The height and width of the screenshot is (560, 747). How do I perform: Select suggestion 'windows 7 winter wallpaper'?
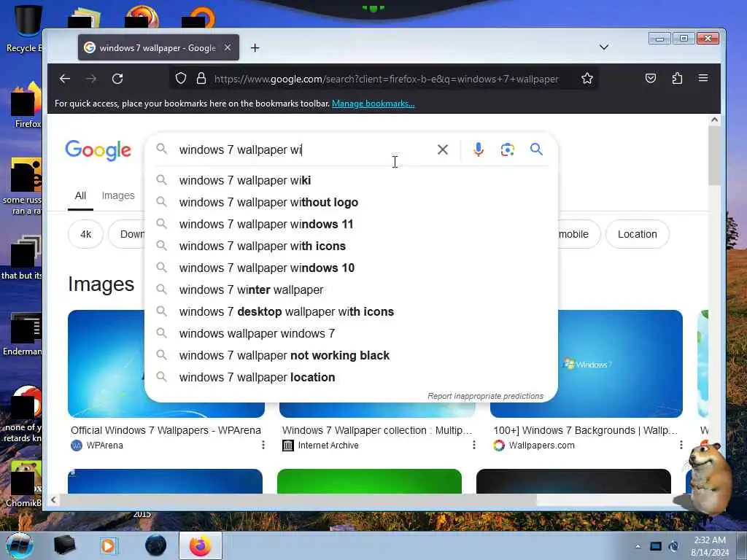click(x=351, y=290)
